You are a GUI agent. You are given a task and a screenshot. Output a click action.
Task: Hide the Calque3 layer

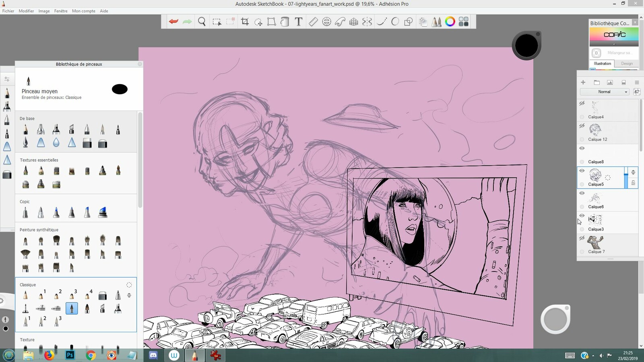coord(582,216)
